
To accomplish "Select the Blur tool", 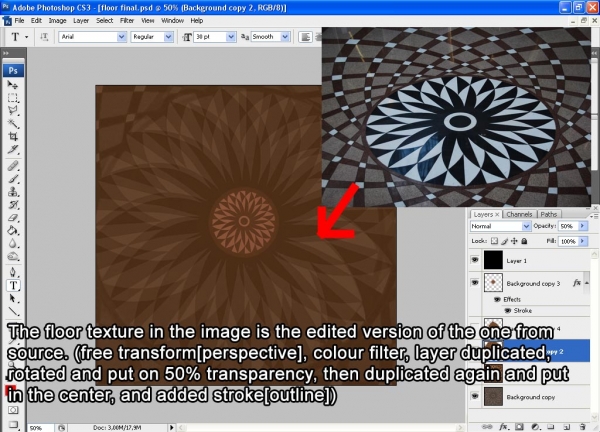I will click(x=13, y=243).
